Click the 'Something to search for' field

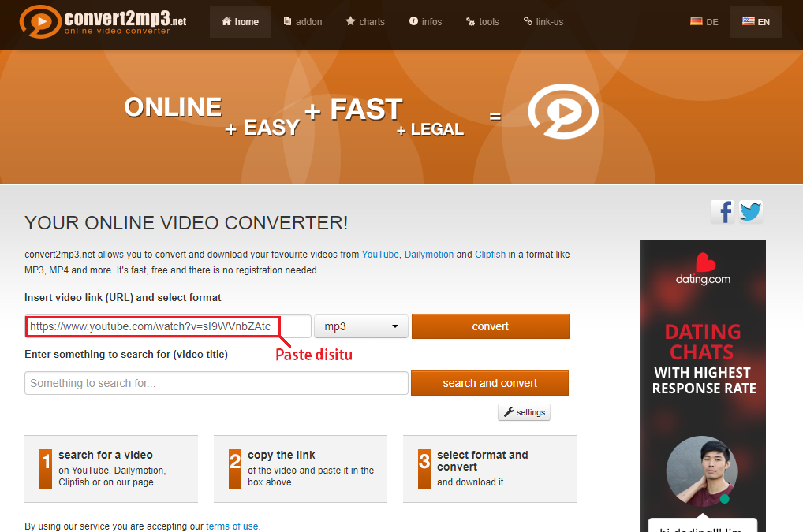(x=216, y=383)
